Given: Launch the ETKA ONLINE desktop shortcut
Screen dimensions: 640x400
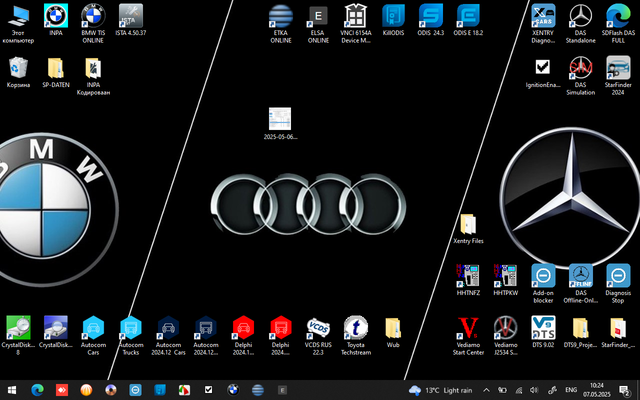Looking at the screenshot, I should (281, 24).
